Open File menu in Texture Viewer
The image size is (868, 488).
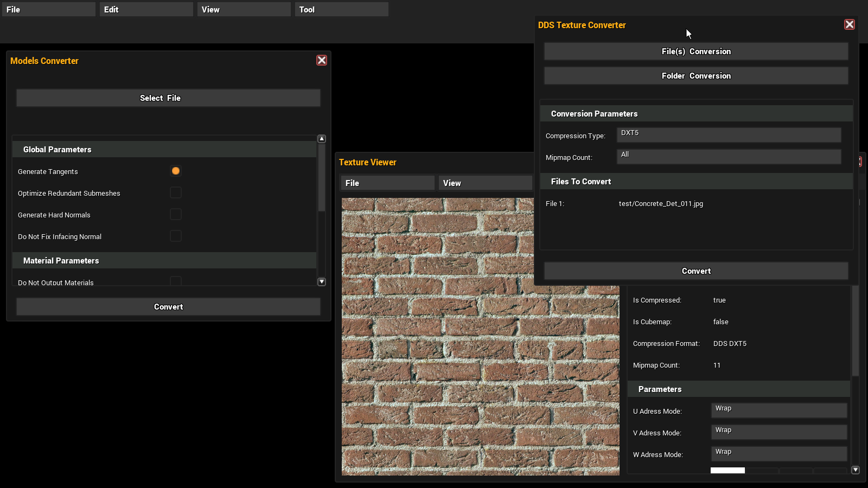[388, 183]
